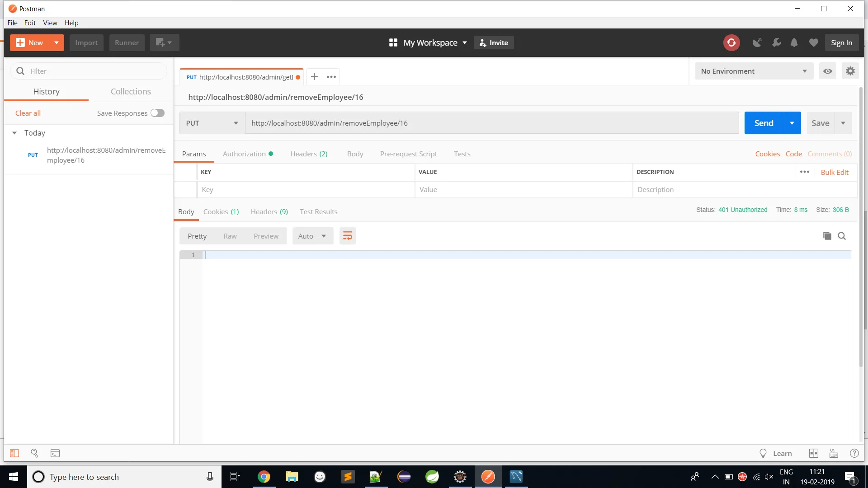Copy response body to clipboard icon
The width and height of the screenshot is (868, 488).
tap(827, 236)
